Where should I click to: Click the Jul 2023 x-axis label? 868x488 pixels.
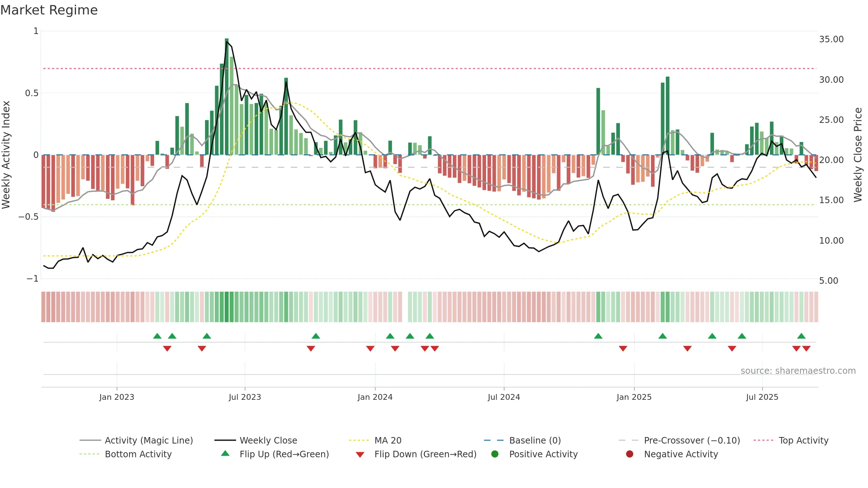point(245,397)
